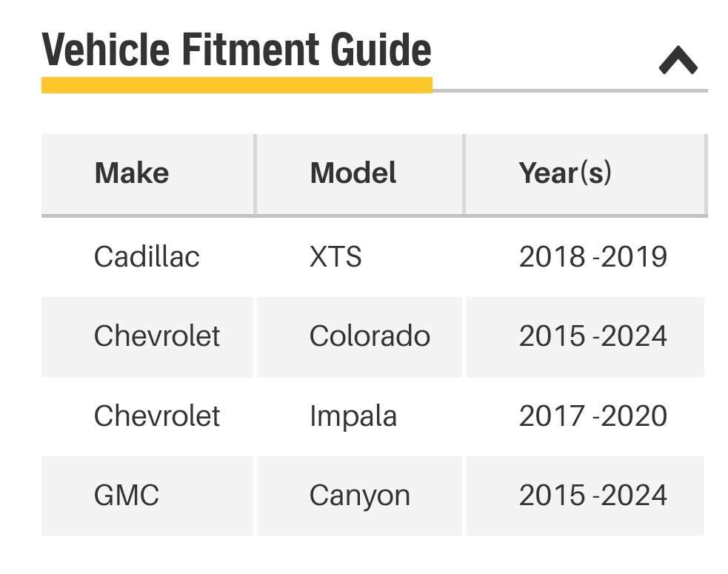728x574 pixels.
Task: Click the Vehicle Fitment Guide heading
Action: 236,50
